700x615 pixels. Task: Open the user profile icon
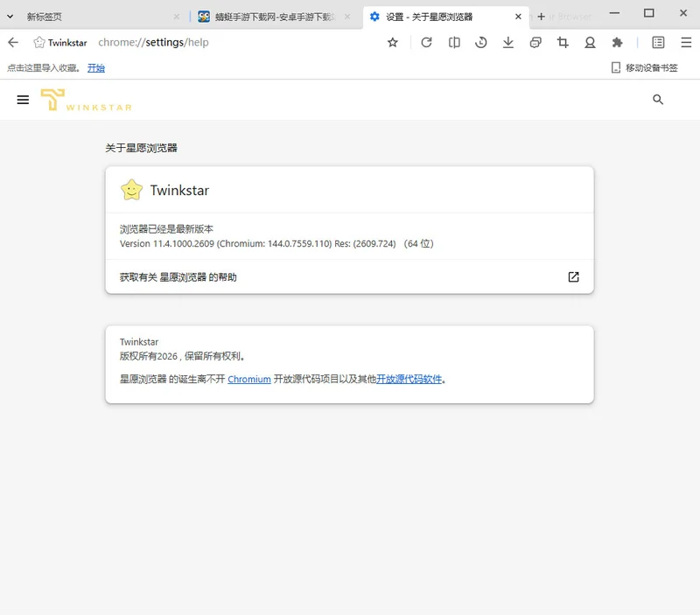[590, 42]
